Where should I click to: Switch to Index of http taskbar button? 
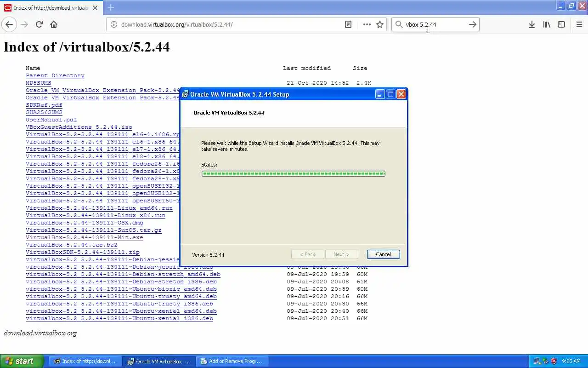[x=85, y=361]
